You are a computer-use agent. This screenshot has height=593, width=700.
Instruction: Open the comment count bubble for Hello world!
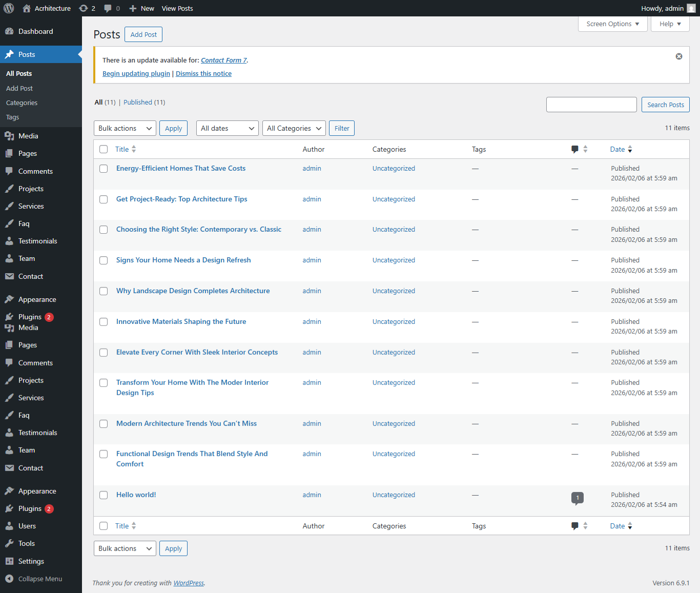[x=577, y=498]
